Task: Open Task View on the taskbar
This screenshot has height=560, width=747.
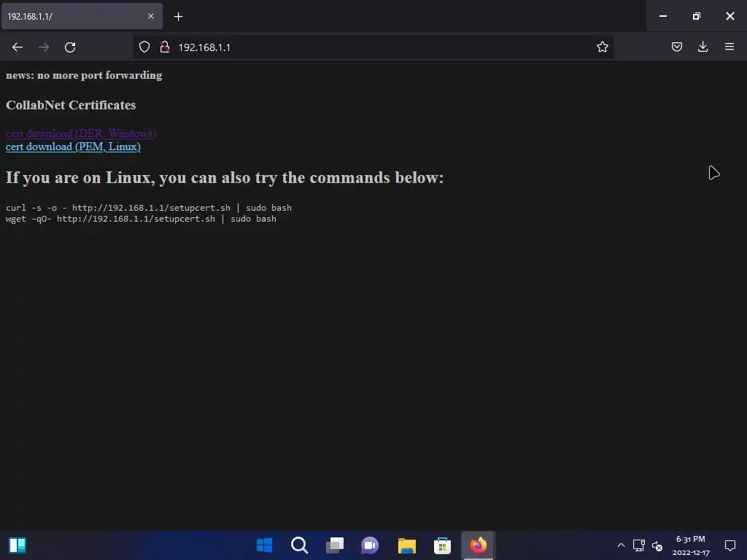Action: pyautogui.click(x=335, y=545)
